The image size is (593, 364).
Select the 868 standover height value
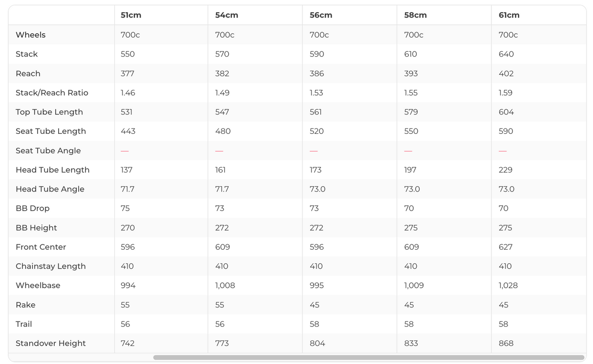pyautogui.click(x=506, y=343)
